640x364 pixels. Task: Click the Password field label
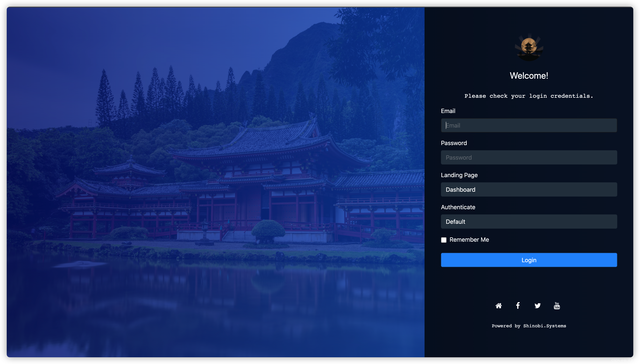453,143
